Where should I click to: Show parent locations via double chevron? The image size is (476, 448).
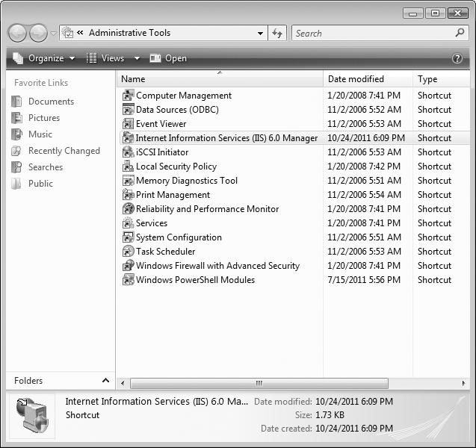[x=80, y=32]
